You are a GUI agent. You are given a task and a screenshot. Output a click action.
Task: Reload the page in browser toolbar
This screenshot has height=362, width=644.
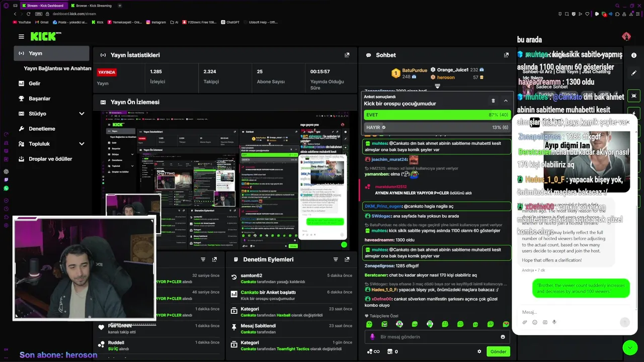pyautogui.click(x=28, y=14)
